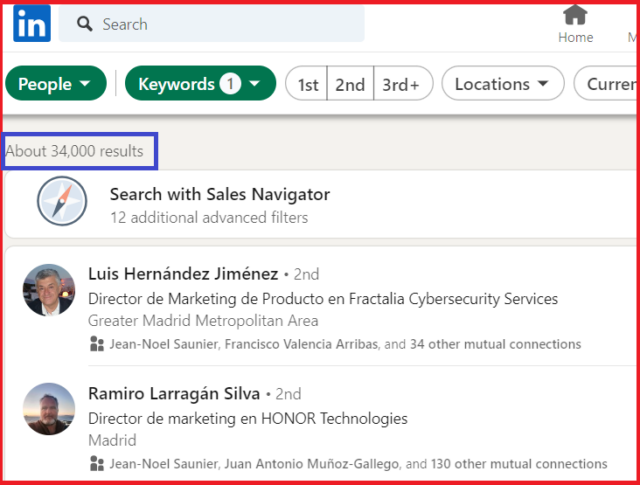The height and width of the screenshot is (485, 640).
Task: Toggle the 3rd+ connections filter
Action: 402,84
